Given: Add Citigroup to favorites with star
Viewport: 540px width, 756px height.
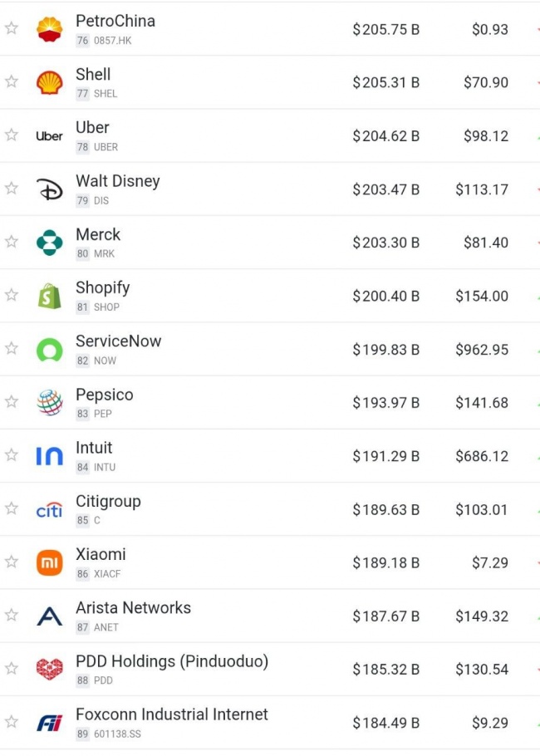Looking at the screenshot, I should [x=12, y=508].
